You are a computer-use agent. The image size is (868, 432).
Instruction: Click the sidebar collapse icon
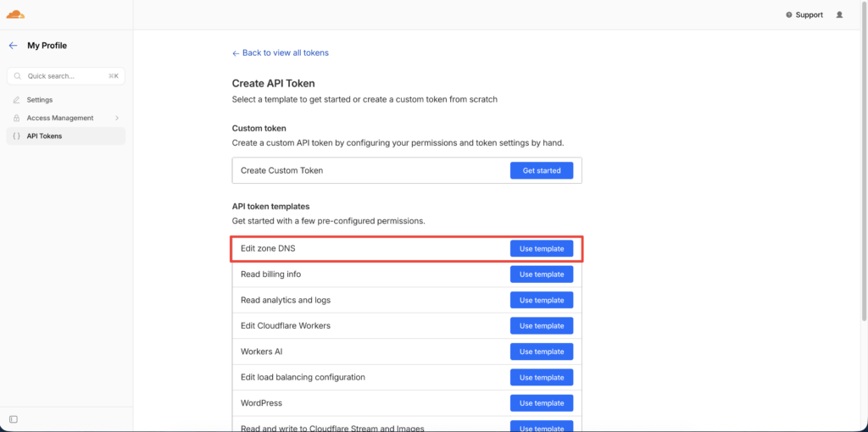14,419
